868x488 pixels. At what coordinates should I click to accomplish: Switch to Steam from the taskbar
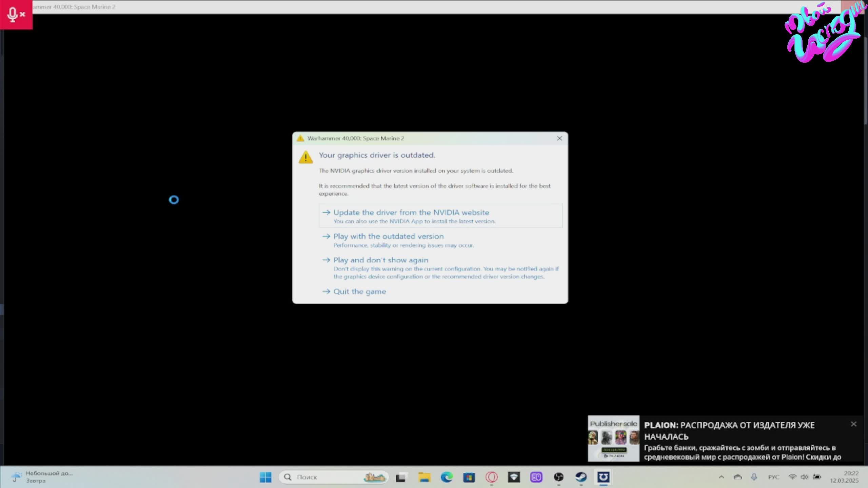(581, 477)
